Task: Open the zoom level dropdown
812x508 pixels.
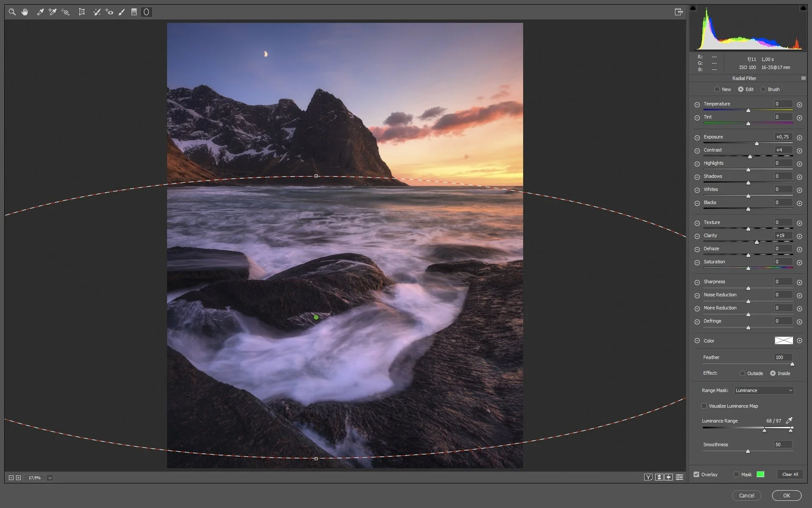Action: 50,478
